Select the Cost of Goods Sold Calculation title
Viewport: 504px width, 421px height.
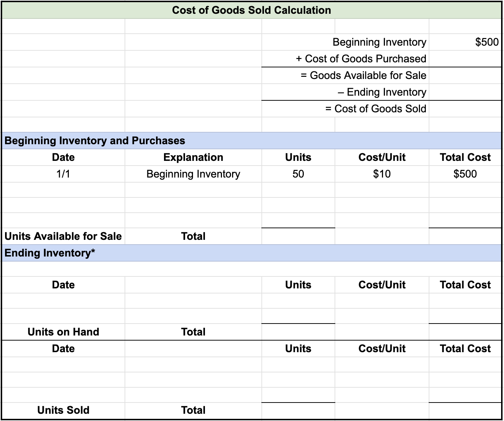251,10
